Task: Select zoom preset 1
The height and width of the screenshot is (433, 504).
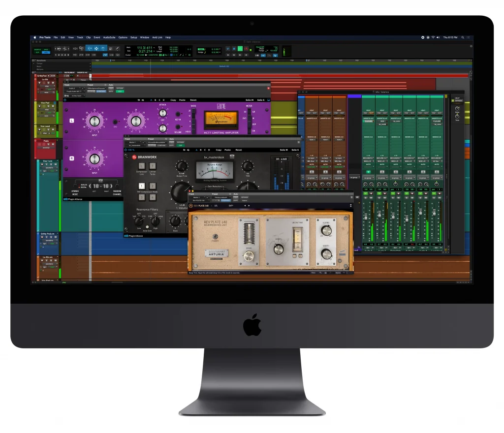Action: click(x=56, y=55)
